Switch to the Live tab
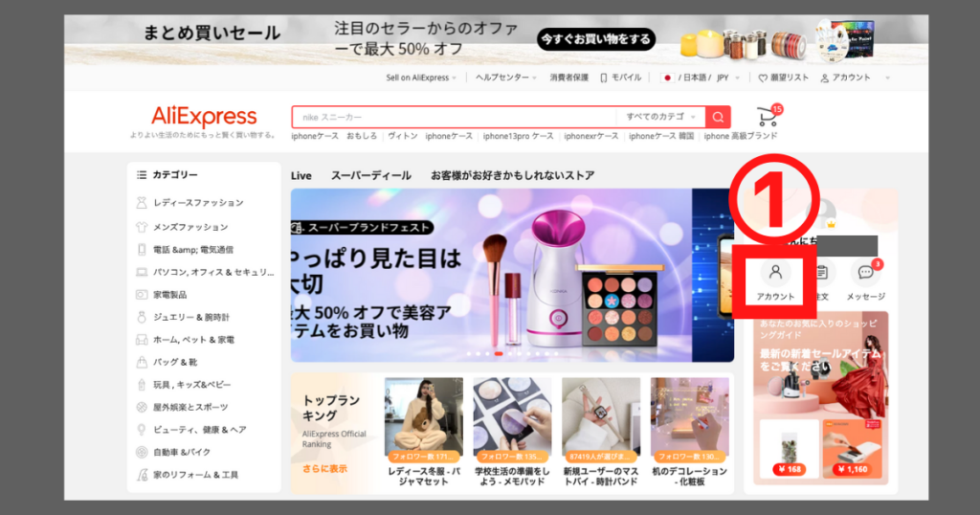 pyautogui.click(x=301, y=175)
